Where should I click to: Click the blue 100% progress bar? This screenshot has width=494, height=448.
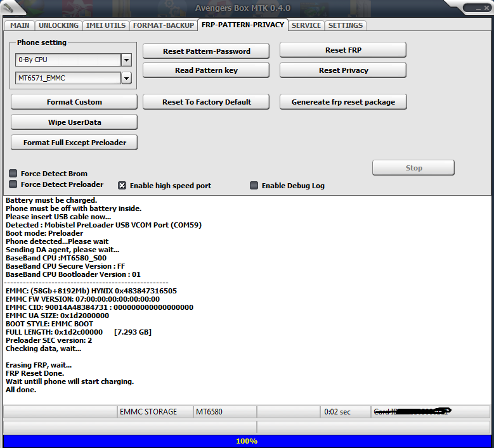(x=247, y=441)
